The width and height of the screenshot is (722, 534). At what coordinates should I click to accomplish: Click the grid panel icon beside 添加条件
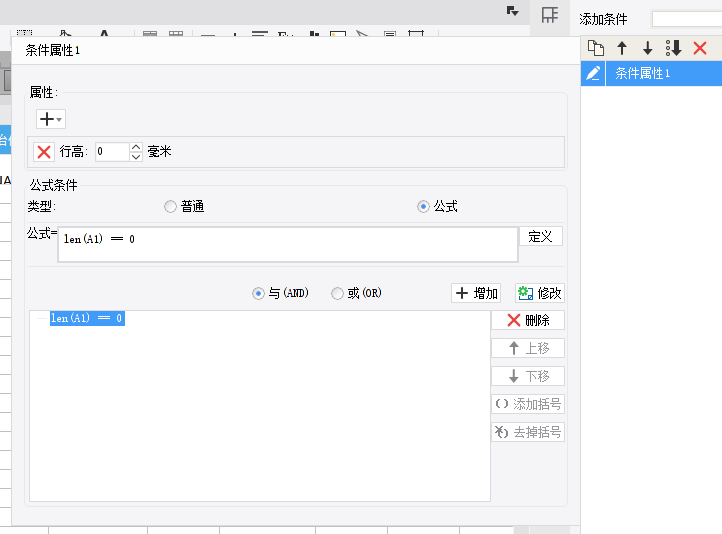click(550, 15)
